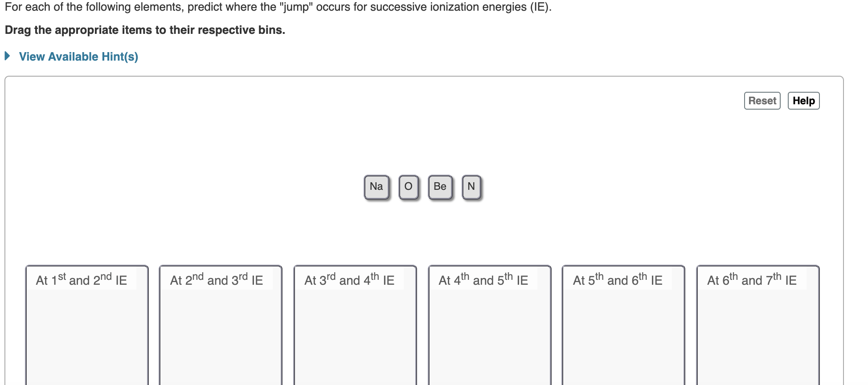The height and width of the screenshot is (385, 868).
Task: Click the 'At 1st and 2nd IE' bin
Action: [x=87, y=325]
